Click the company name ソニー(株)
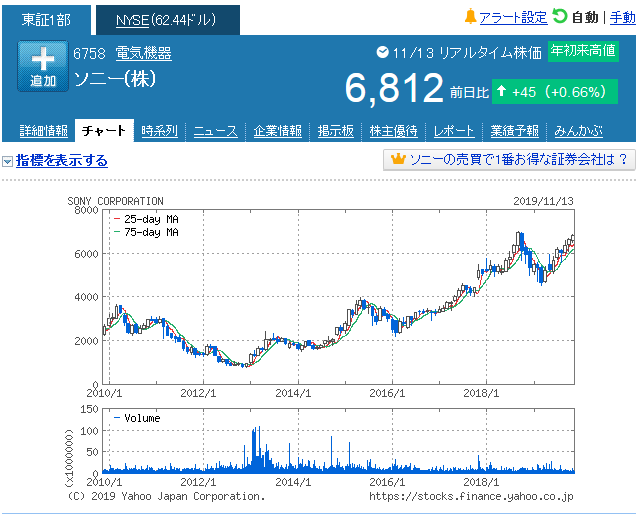The width and height of the screenshot is (639, 514). [115, 79]
